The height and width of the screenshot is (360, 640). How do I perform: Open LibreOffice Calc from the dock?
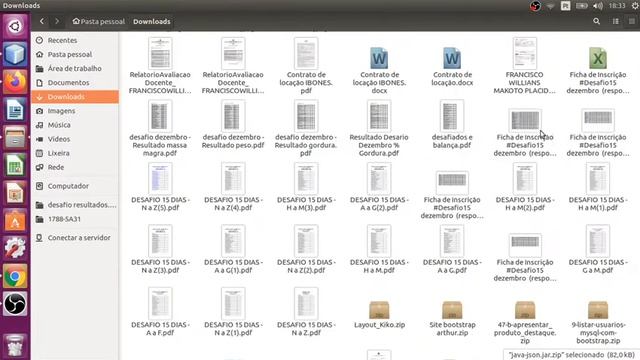point(15,165)
